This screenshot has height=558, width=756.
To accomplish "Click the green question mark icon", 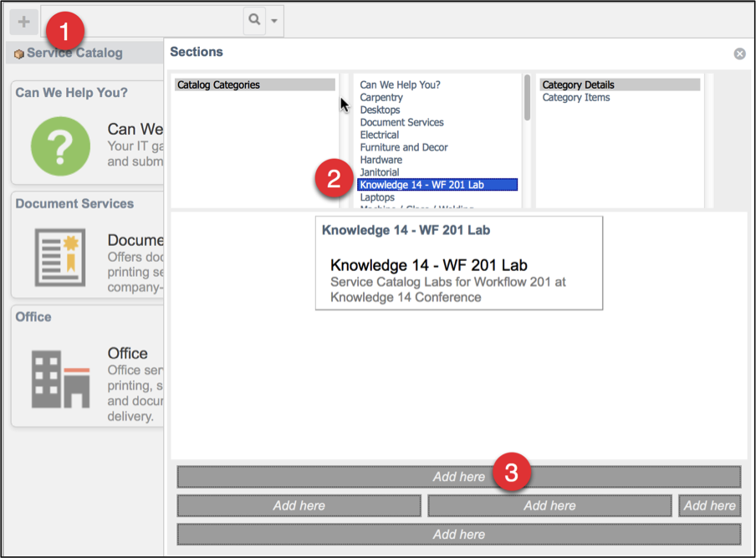I will coord(60,146).
